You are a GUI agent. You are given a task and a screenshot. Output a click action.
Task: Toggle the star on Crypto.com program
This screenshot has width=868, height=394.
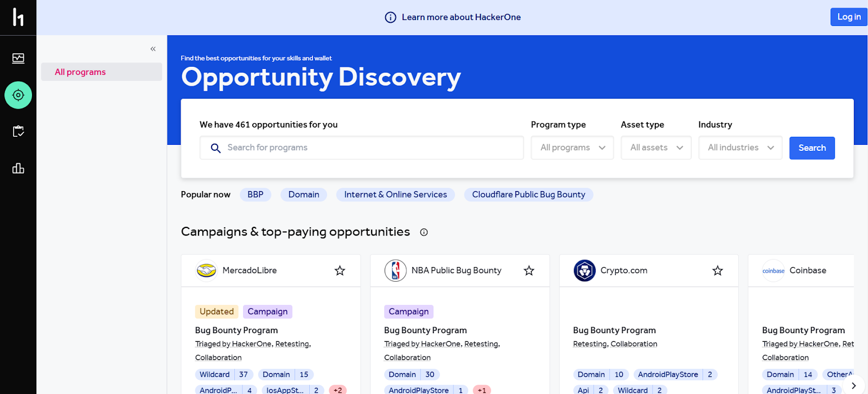[x=717, y=270]
